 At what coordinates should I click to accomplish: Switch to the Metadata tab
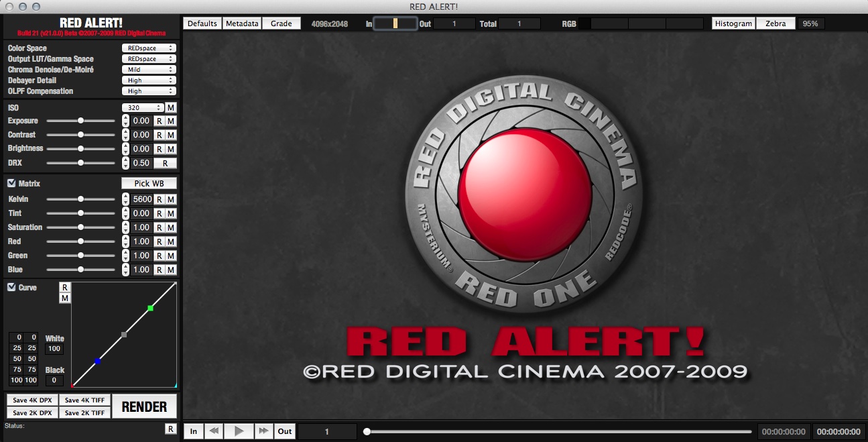click(242, 23)
